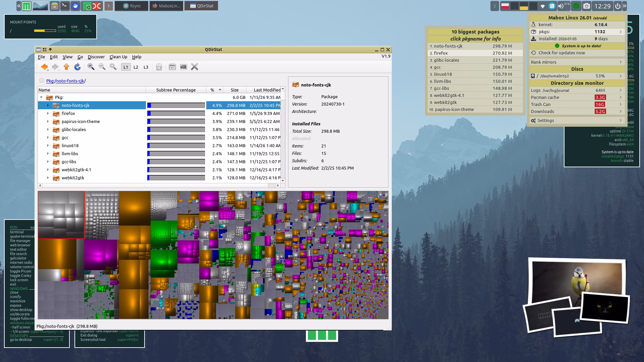Switch to layout L2

point(136,67)
